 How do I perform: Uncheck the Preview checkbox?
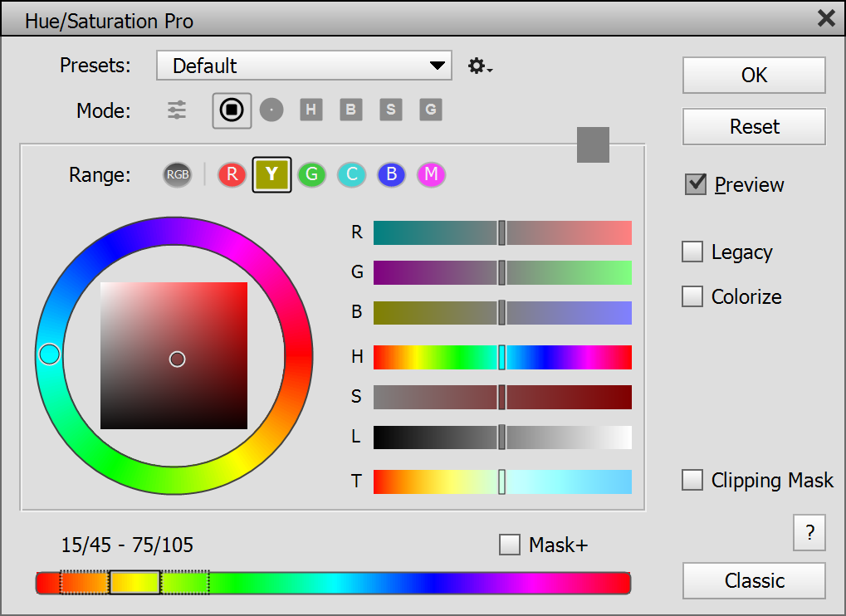click(695, 185)
